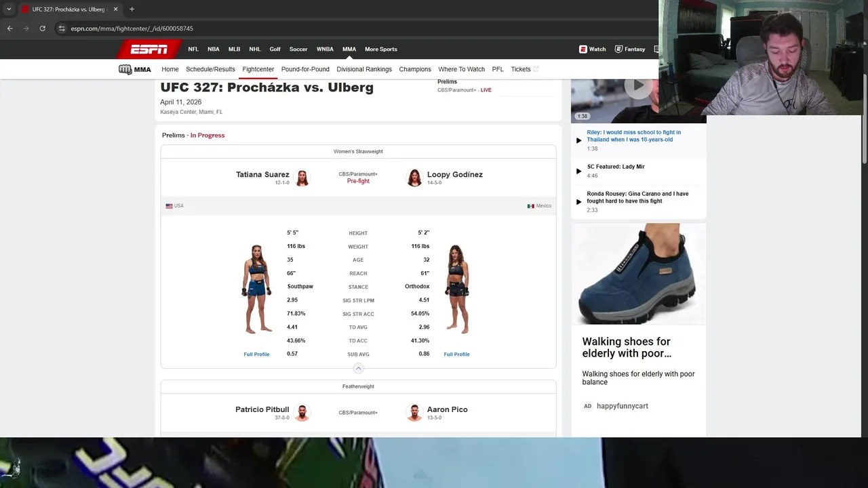This screenshot has width=868, height=488.
Task: Click Aaron Pico name link
Action: click(448, 409)
